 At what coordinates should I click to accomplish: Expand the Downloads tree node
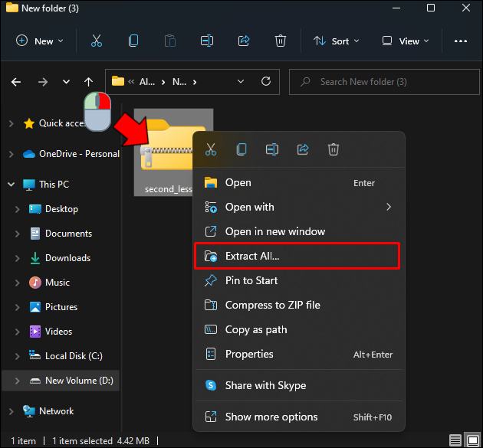pos(17,258)
